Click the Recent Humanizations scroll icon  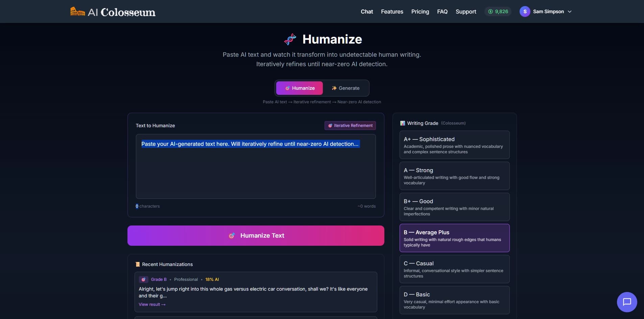(138, 264)
